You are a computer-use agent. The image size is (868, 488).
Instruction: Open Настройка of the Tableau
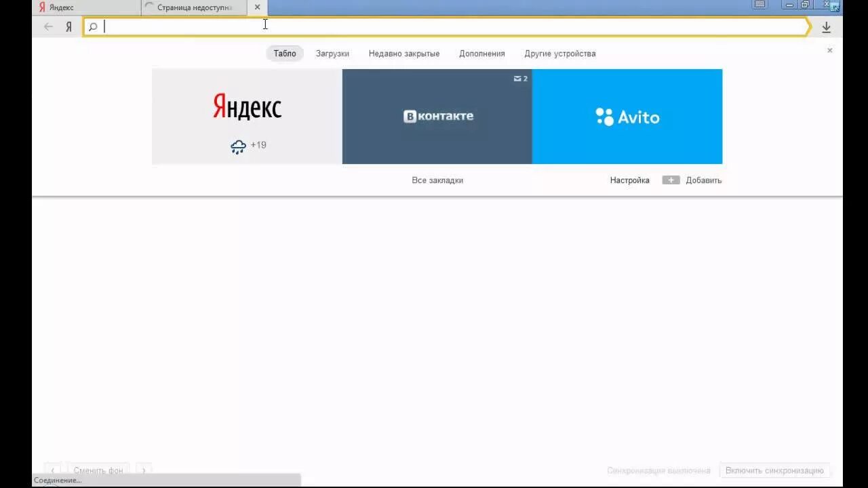[x=630, y=180]
